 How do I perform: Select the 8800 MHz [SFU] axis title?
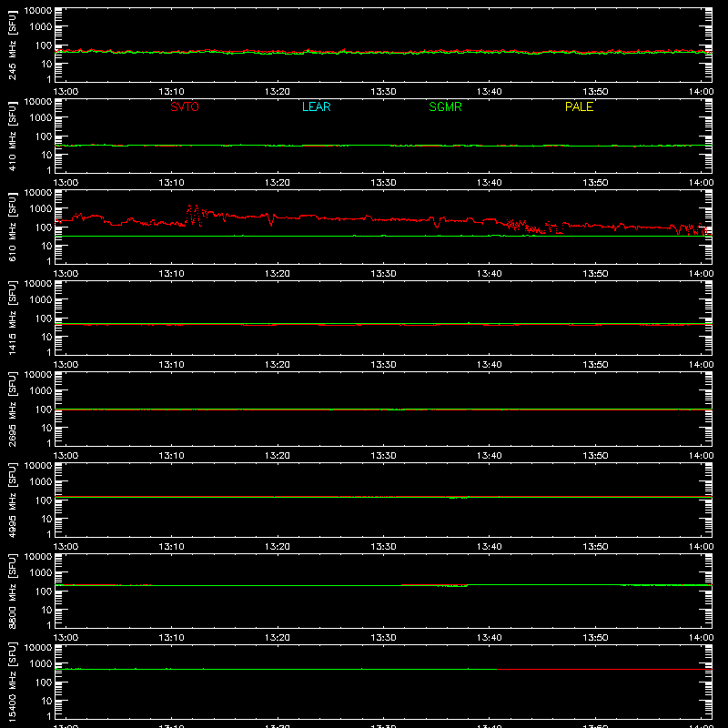click(13, 591)
